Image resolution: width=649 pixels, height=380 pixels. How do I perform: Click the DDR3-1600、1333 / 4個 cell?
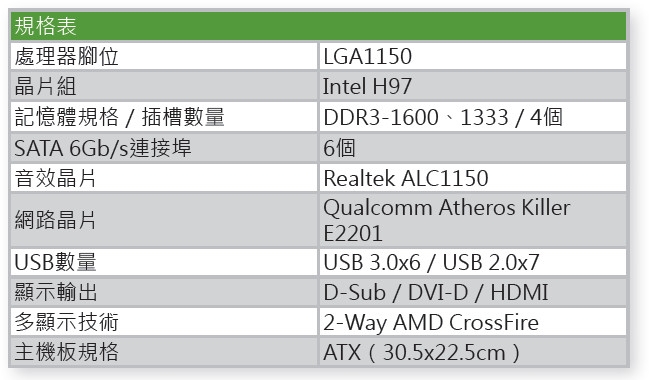[472, 117]
